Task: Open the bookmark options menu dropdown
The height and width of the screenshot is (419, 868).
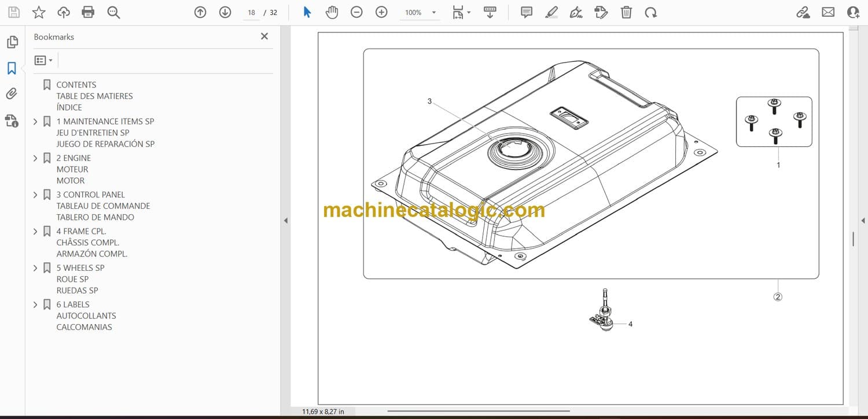Action: 43,60
